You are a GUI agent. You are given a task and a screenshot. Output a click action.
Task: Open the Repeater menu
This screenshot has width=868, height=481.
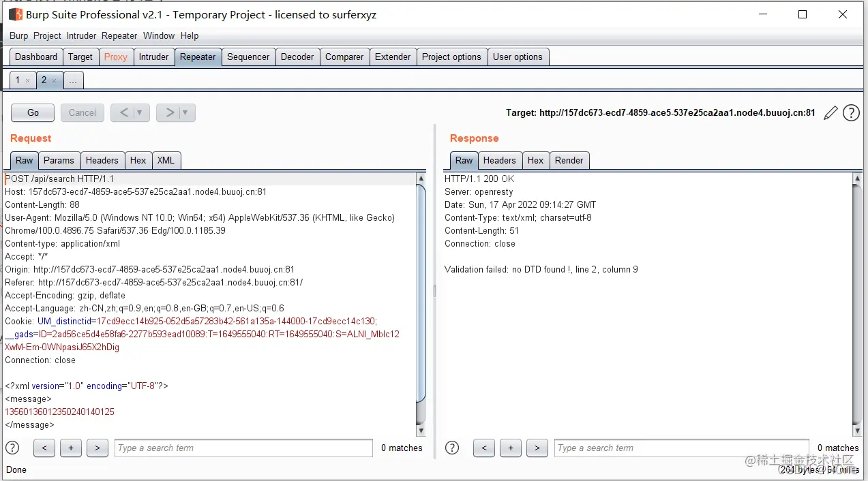pyautogui.click(x=119, y=35)
